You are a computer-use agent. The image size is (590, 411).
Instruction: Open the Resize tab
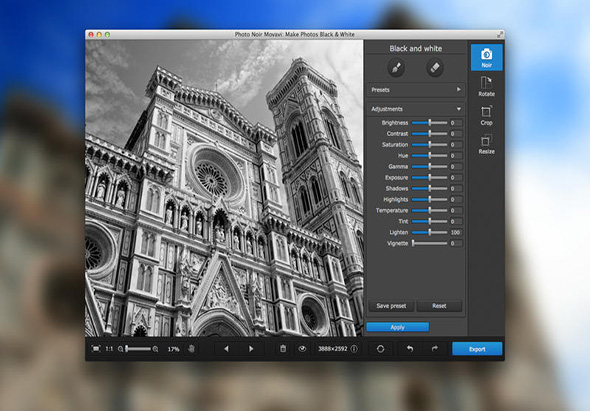486,145
